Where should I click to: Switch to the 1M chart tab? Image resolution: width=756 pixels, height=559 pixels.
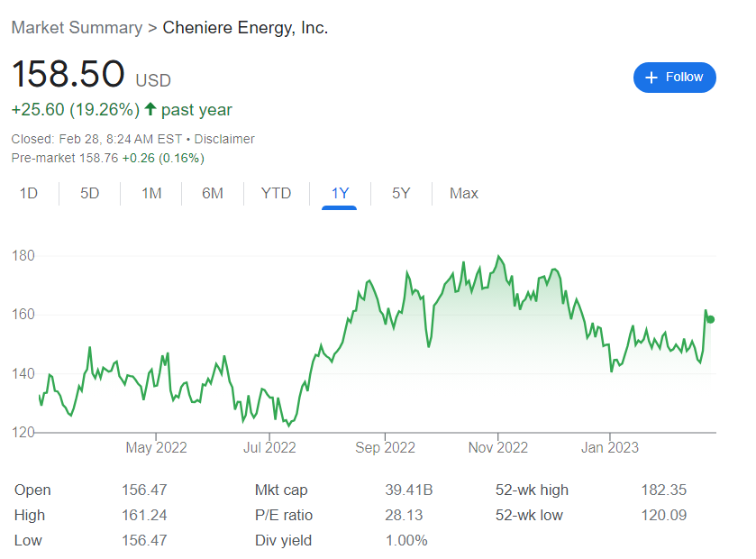click(x=151, y=194)
